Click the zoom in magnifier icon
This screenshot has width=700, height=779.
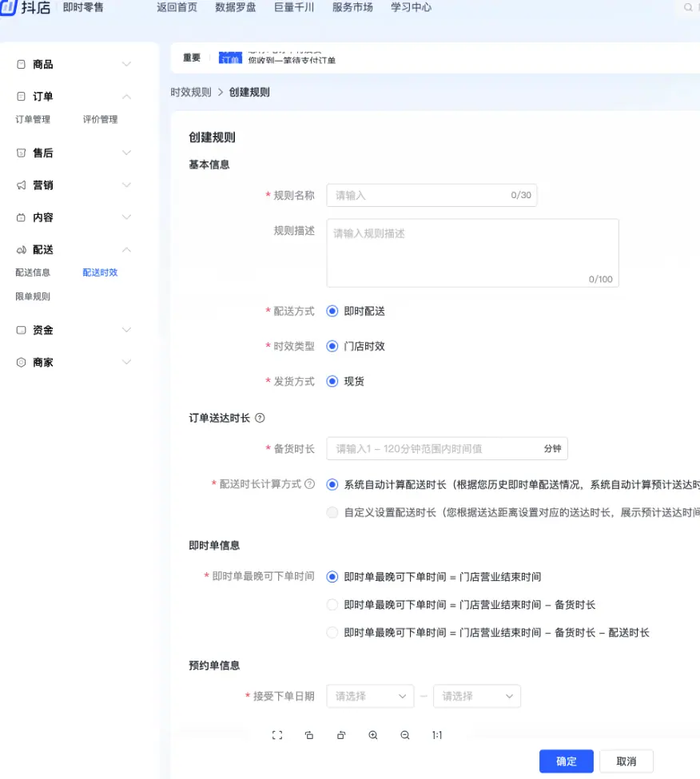(373, 735)
